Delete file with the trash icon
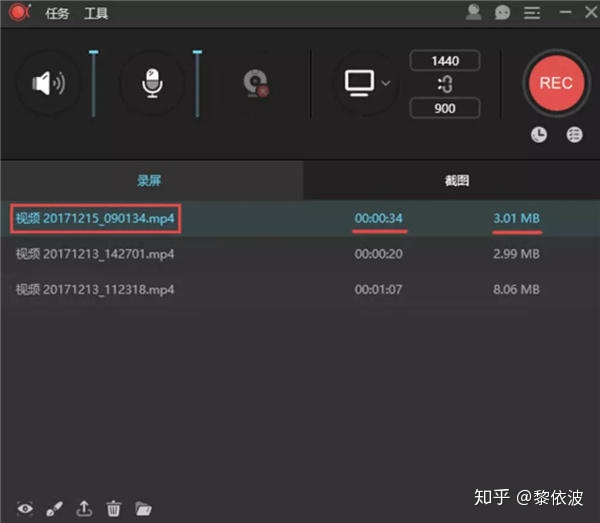Image resolution: width=600 pixels, height=523 pixels. [113, 508]
